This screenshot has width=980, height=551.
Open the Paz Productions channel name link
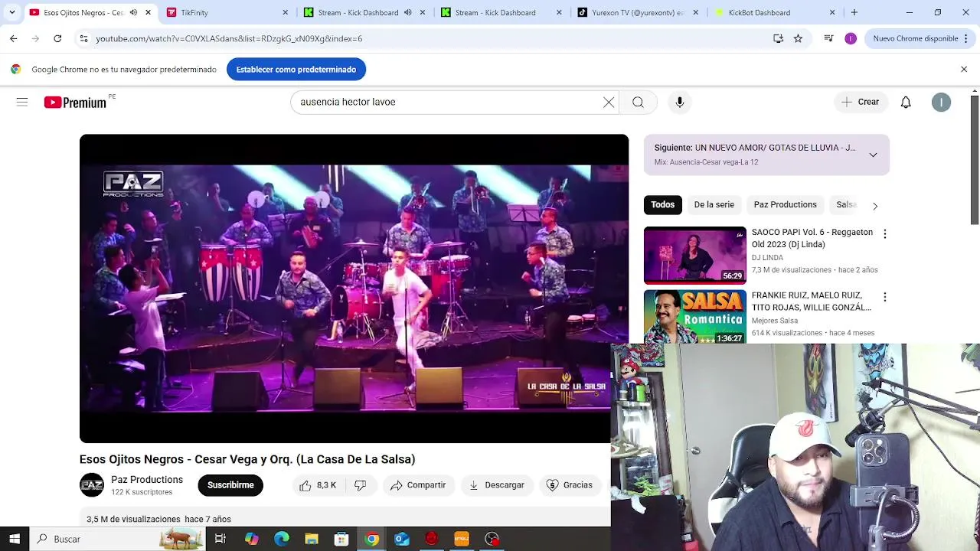(147, 480)
